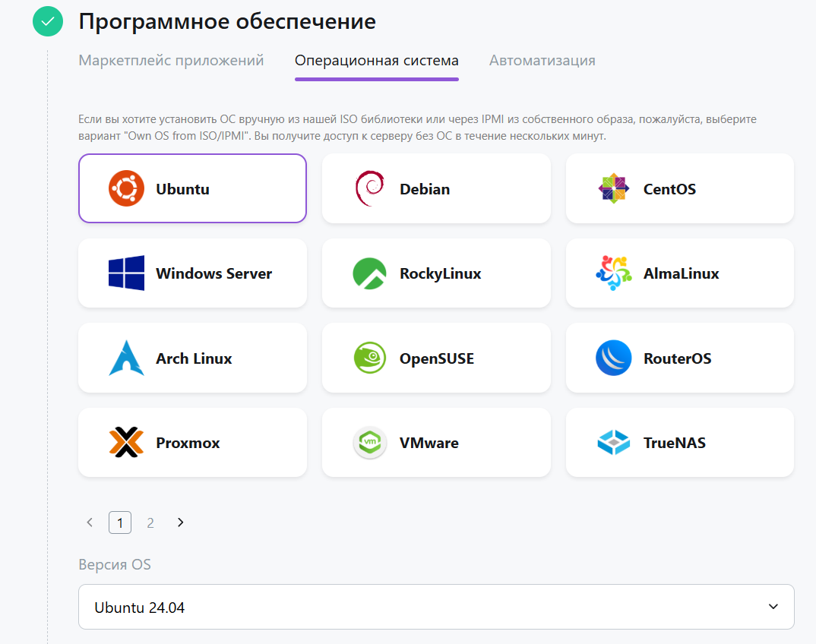Open the Версия OS dropdown
Viewport: 816px width, 644px height.
click(435, 607)
